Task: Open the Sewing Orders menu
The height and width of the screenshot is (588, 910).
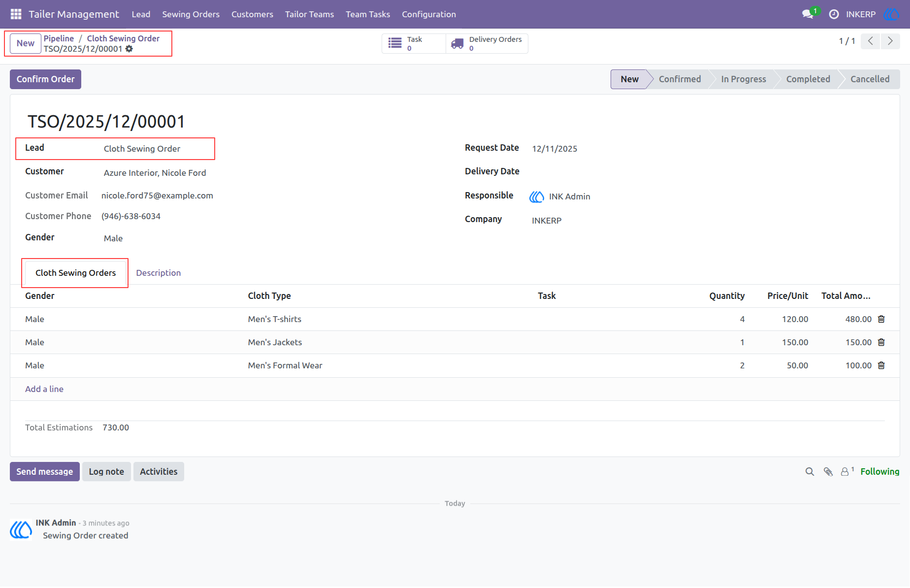Action: [x=191, y=14]
